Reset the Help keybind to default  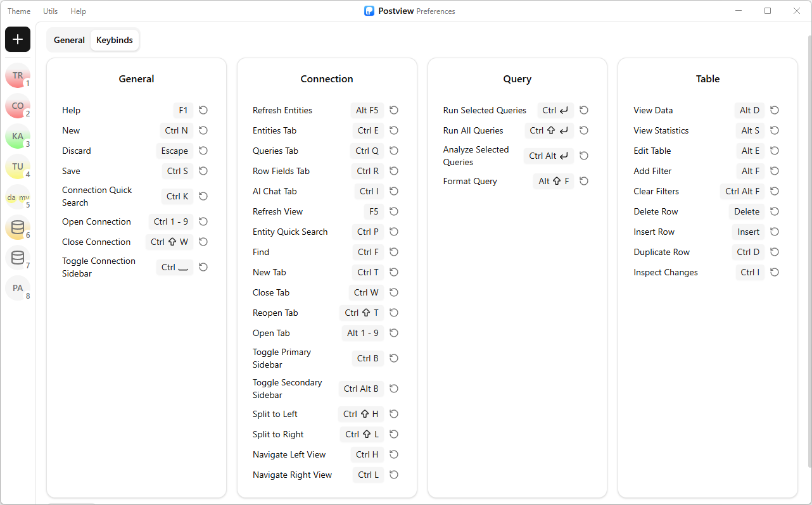click(x=203, y=110)
